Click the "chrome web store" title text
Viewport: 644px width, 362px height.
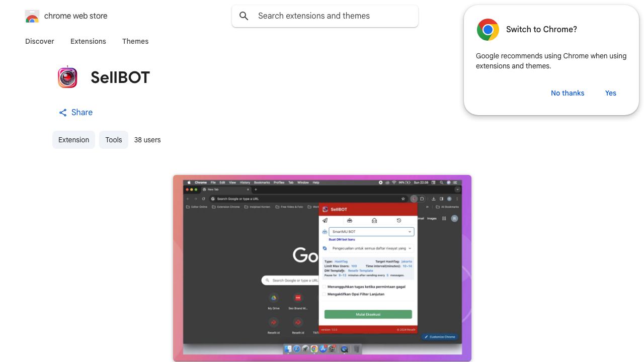(76, 16)
